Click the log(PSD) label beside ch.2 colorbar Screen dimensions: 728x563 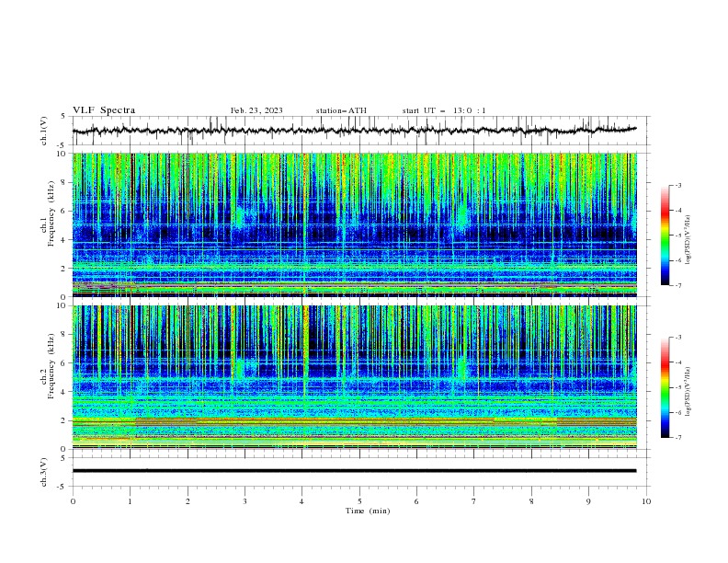point(688,392)
